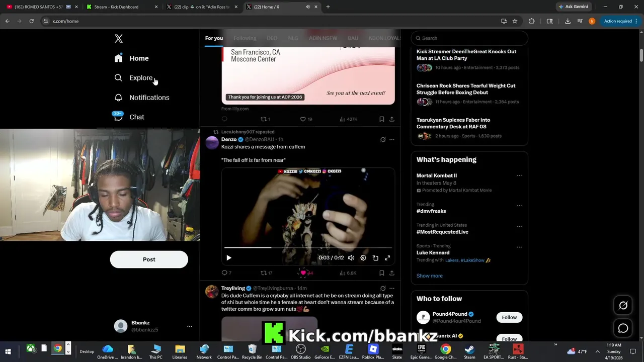This screenshot has width=644, height=362.
Task: Click the Search field on X
Action: [469, 38]
